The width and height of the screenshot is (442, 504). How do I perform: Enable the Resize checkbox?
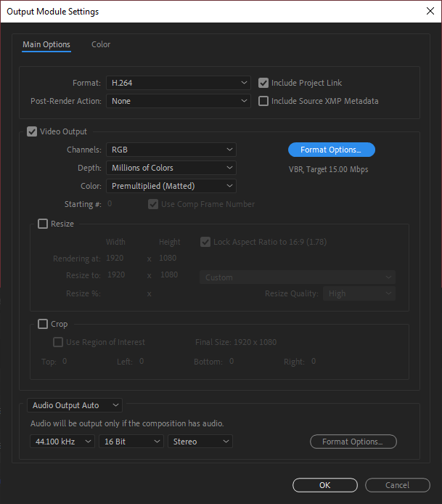tap(43, 224)
